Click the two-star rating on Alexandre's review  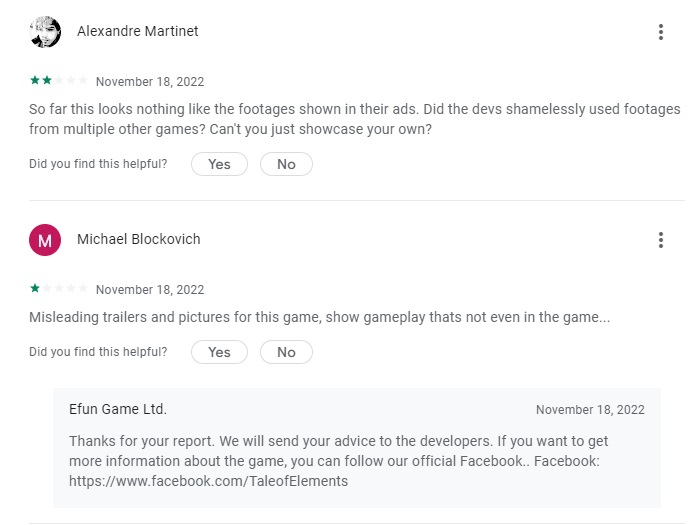pos(59,81)
